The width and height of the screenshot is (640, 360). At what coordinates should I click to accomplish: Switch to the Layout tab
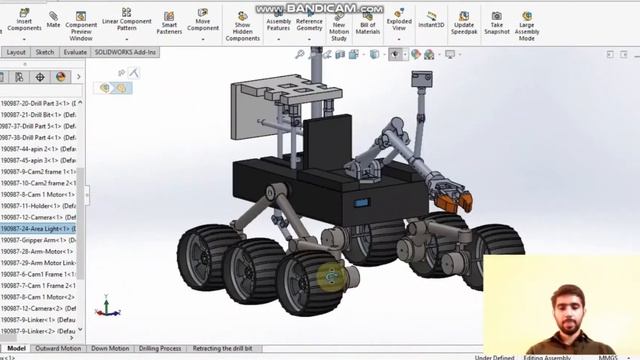[16, 52]
